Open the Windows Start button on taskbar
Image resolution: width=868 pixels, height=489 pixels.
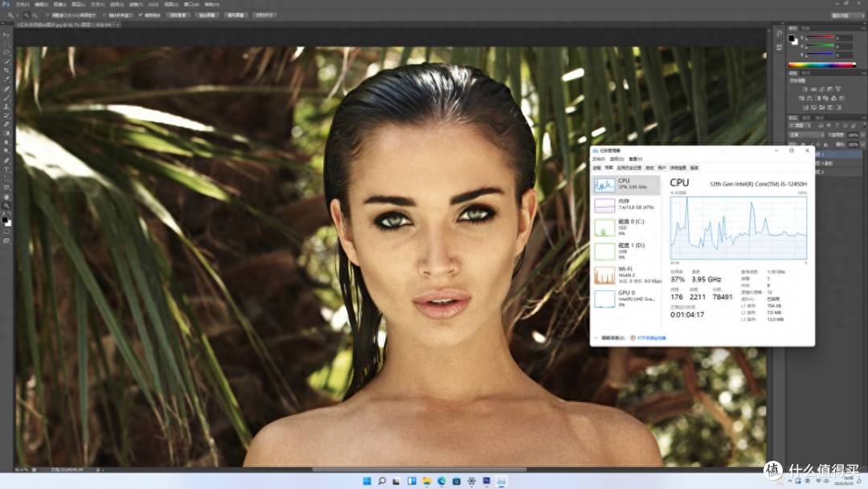(367, 481)
